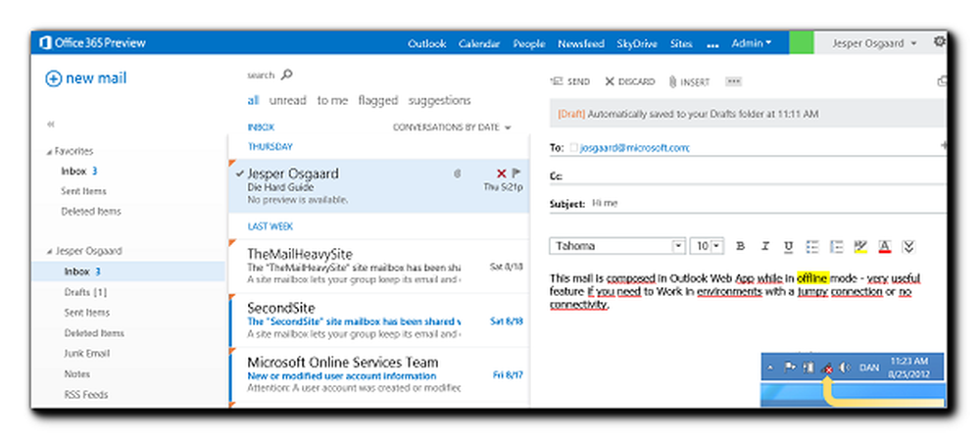Image resolution: width=980 pixels, height=441 pixels.
Task: Open the volume speaker tray icon
Action: click(845, 367)
